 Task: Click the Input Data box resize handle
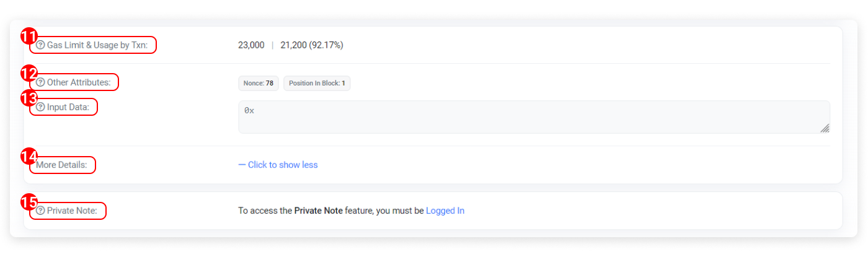click(x=825, y=128)
